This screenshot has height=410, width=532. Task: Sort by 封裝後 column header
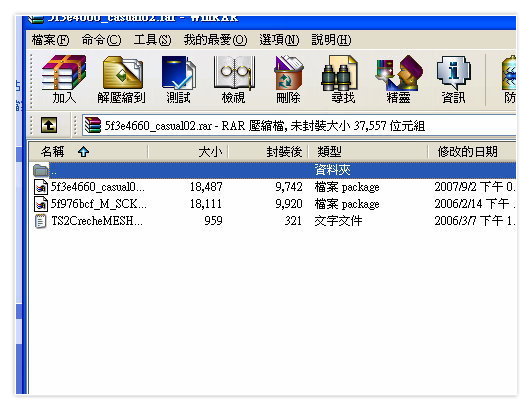[268, 151]
